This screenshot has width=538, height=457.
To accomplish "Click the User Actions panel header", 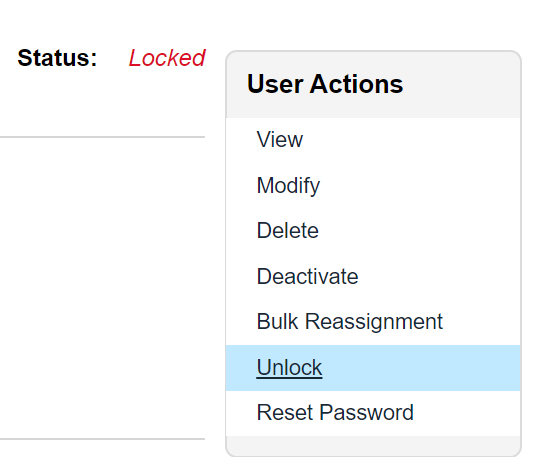I will [x=373, y=84].
